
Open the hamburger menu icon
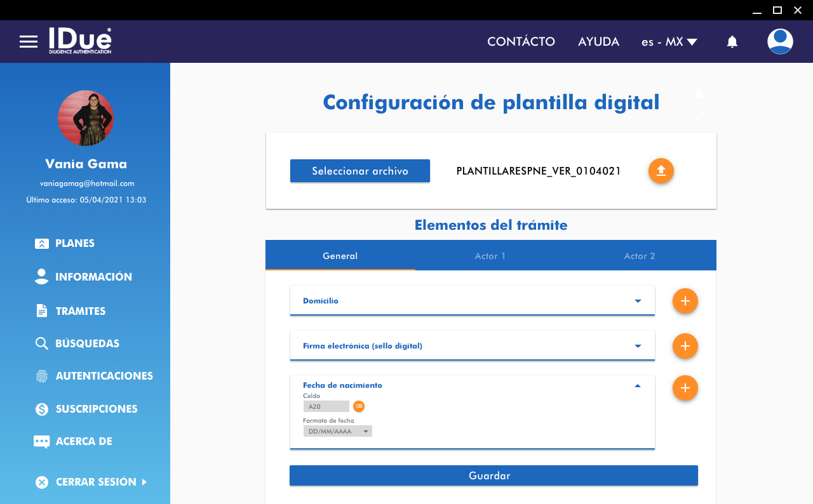tap(29, 42)
